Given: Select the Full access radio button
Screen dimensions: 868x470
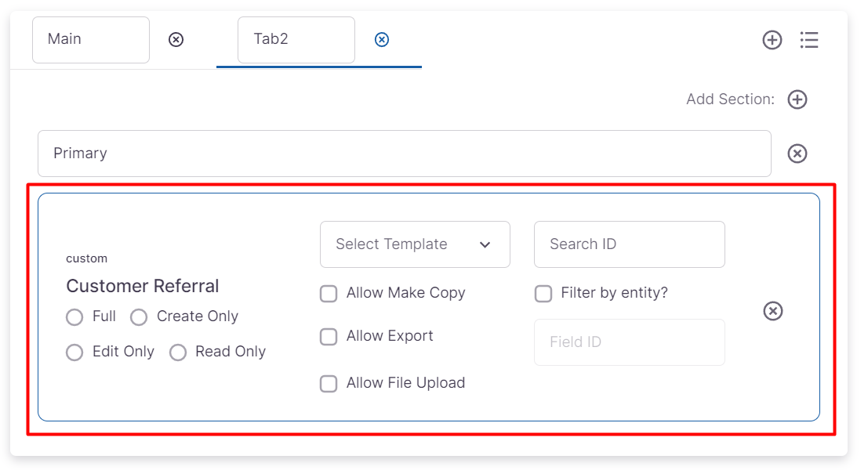Looking at the screenshot, I should [x=74, y=317].
